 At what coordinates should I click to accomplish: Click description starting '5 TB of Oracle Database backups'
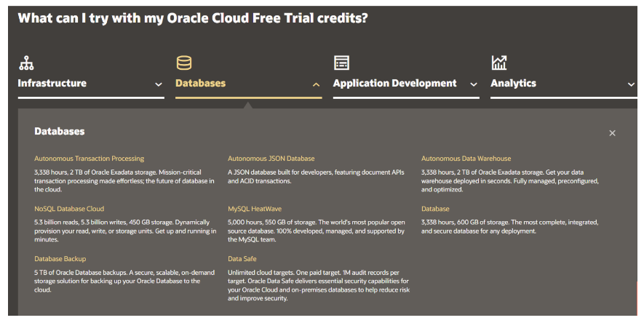[124, 281]
